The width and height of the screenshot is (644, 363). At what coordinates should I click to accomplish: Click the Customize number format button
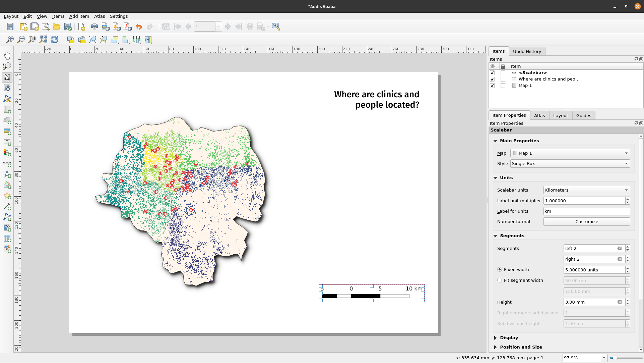point(586,221)
